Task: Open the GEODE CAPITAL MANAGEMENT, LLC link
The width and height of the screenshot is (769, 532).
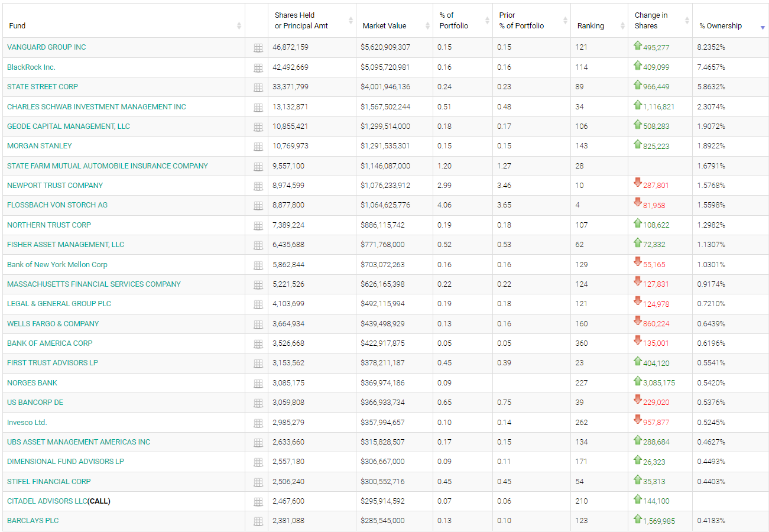Action: [69, 126]
